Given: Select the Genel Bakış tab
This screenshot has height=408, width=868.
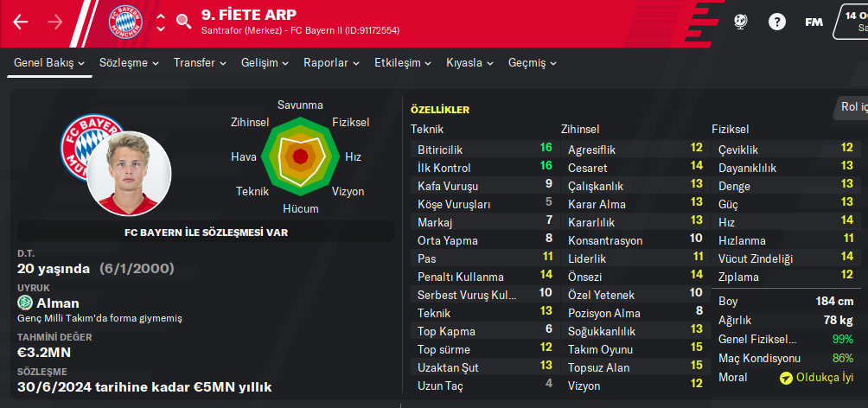Looking at the screenshot, I should point(49,63).
